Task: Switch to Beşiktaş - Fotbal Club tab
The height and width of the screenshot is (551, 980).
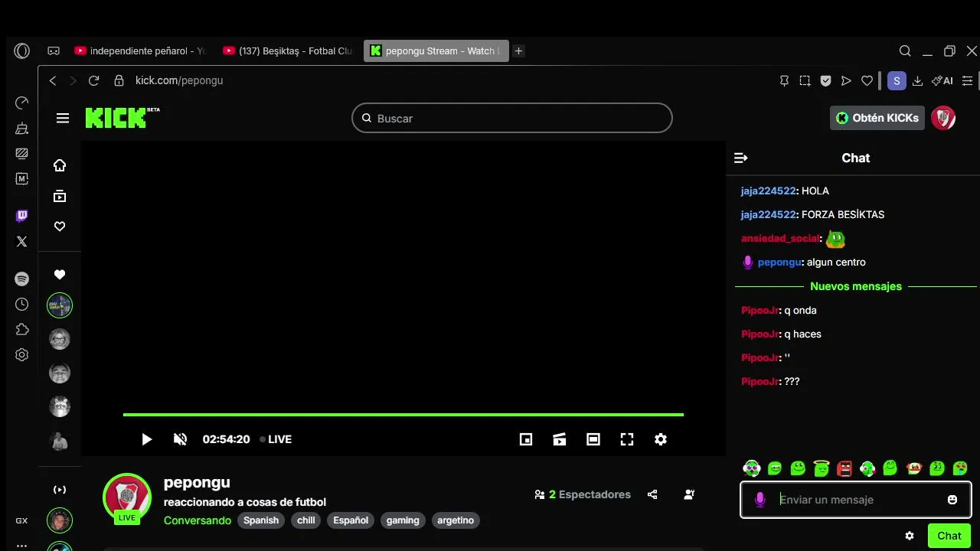Action: tap(288, 51)
